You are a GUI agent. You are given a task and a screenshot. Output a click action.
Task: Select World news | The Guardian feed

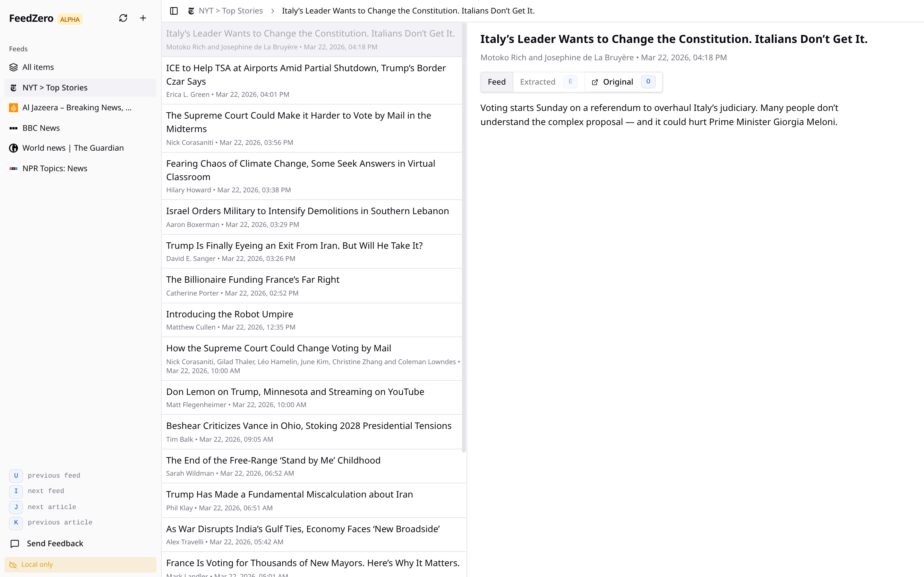pyautogui.click(x=73, y=148)
